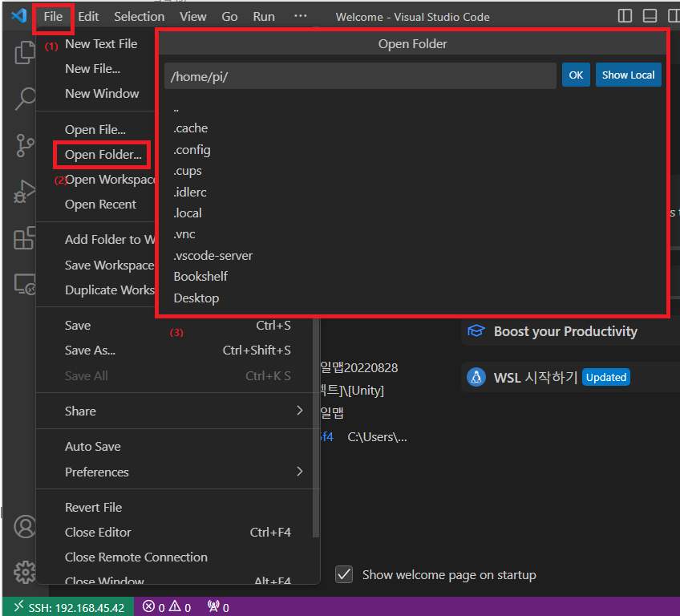Open the Accounts menu icon
The height and width of the screenshot is (616, 680).
[x=25, y=527]
